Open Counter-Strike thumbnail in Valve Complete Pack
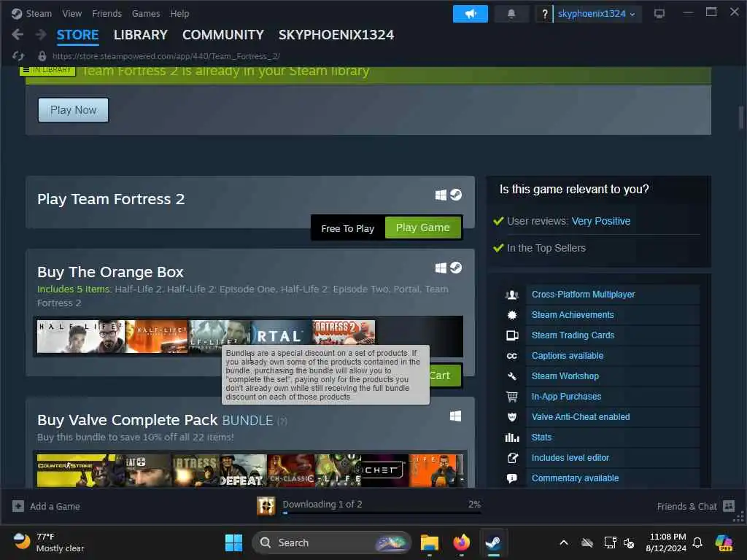The width and height of the screenshot is (747, 560). [76, 470]
